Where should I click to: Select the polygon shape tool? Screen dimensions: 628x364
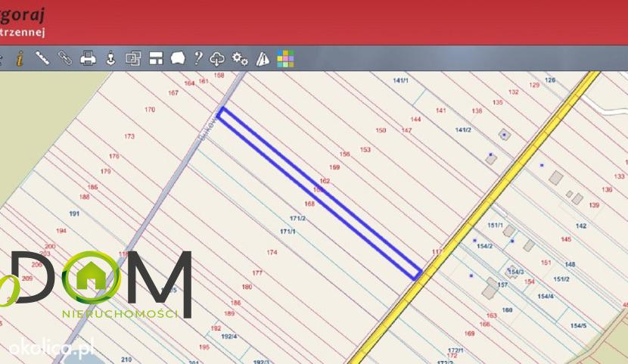click(177, 58)
